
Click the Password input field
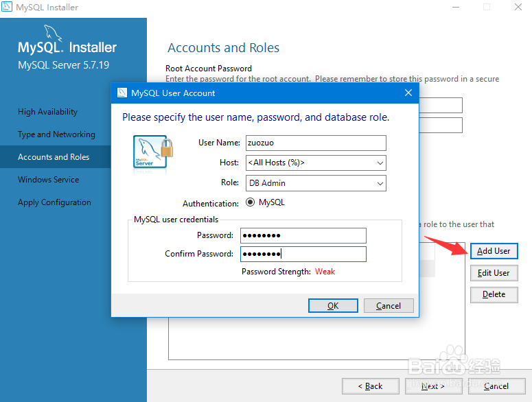[x=303, y=235]
